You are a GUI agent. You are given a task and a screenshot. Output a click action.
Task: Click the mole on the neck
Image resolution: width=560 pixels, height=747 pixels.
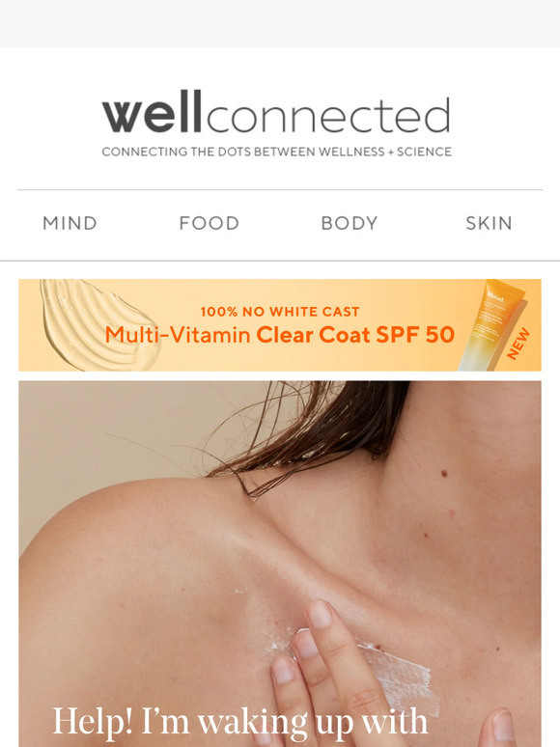(444, 473)
